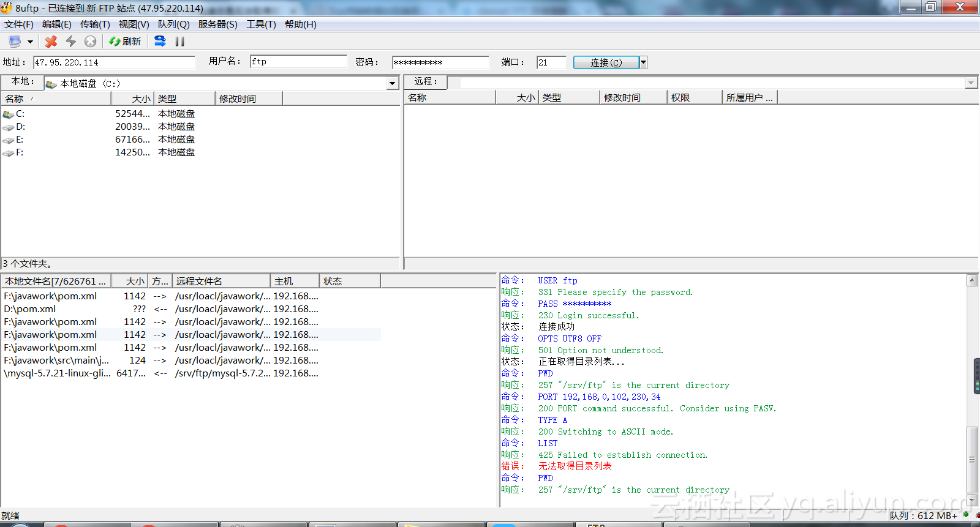Expand the site manager dropdown arrow
This screenshot has width=980, height=527.
click(x=30, y=42)
